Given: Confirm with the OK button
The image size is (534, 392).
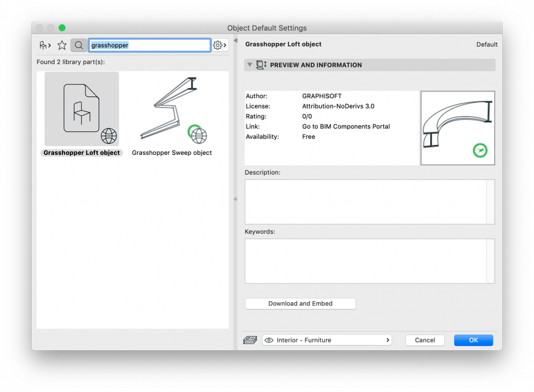Looking at the screenshot, I should coord(474,340).
